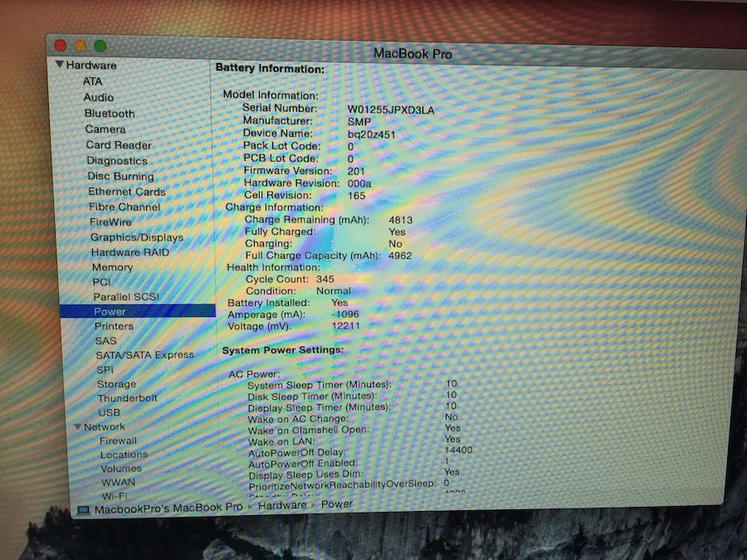Image resolution: width=747 pixels, height=560 pixels.
Task: Open the Memory sidebar entry
Action: 112,267
